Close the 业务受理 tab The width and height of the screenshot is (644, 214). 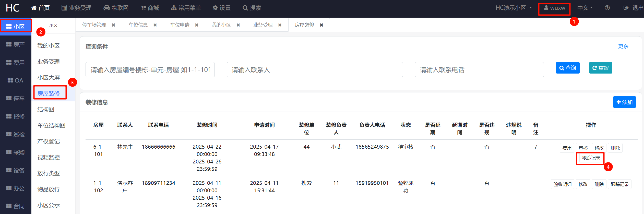tap(280, 25)
